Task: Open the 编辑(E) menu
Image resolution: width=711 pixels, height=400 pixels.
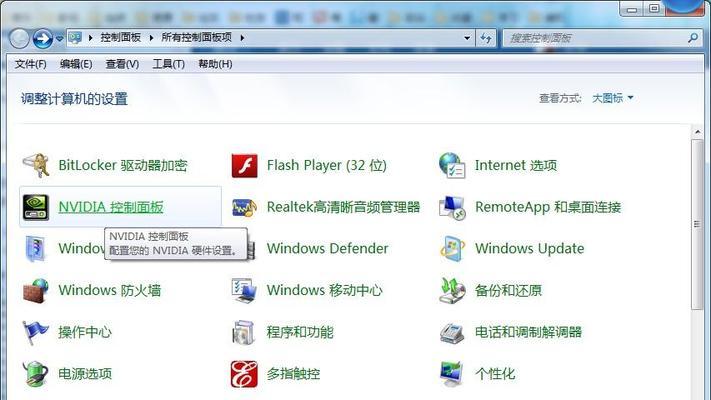Action: (76, 64)
